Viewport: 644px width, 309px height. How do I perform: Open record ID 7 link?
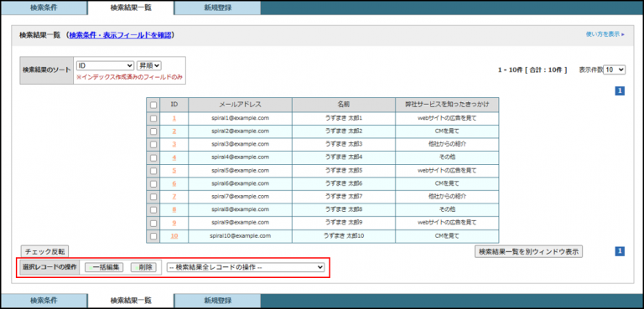click(174, 197)
